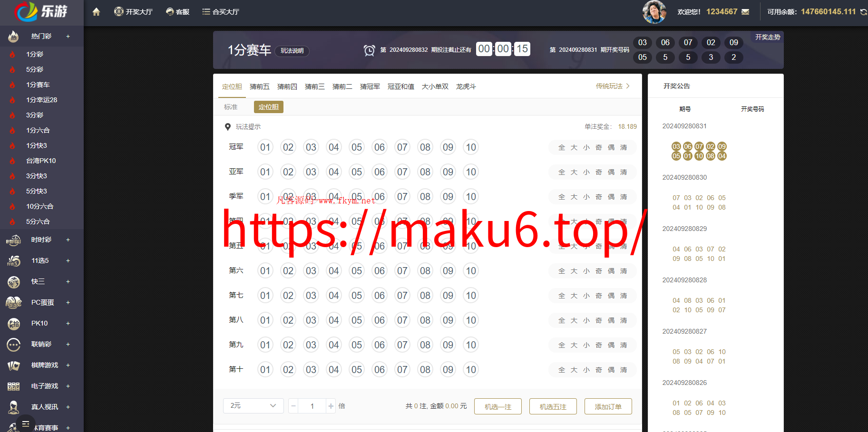Open 客服 customer service
The image size is (868, 432).
177,12
